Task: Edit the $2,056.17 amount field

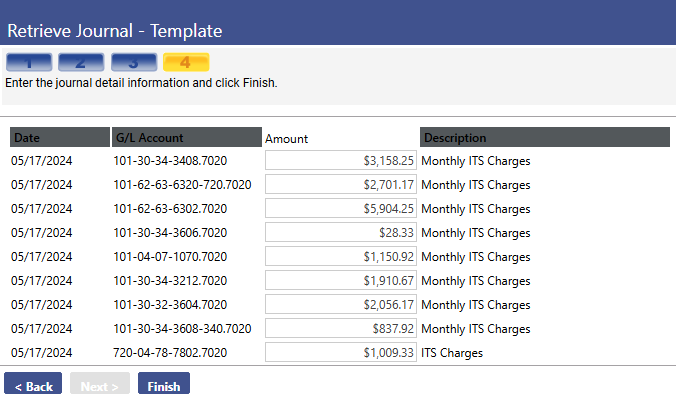Action: [x=341, y=304]
